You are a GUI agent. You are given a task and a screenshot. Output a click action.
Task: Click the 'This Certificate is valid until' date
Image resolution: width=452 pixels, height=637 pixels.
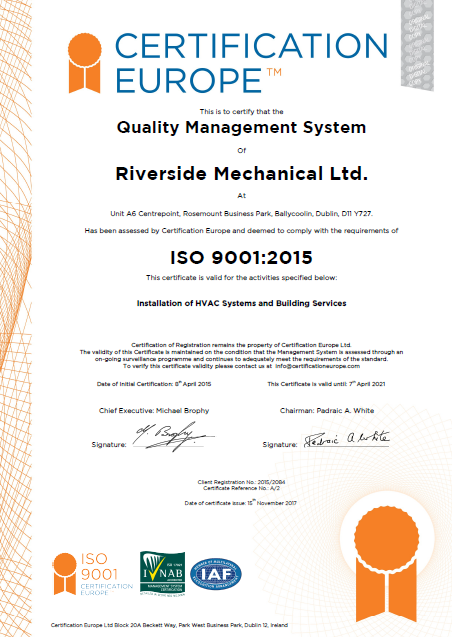pos(326,384)
